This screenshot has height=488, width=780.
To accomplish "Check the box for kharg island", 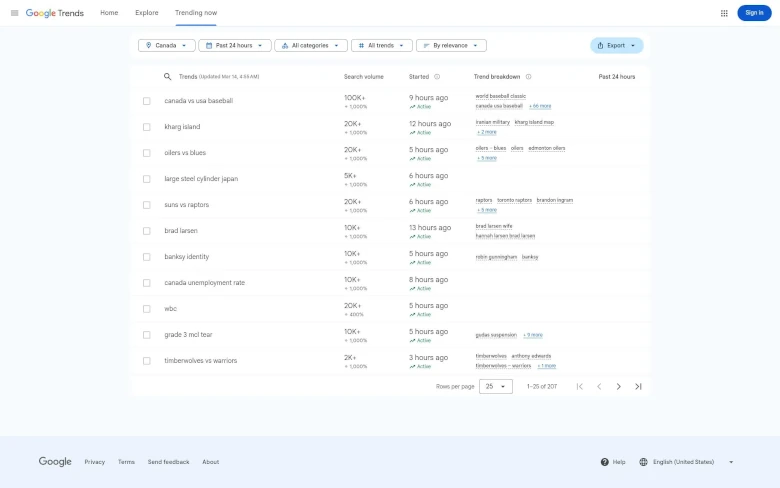I will (x=147, y=127).
